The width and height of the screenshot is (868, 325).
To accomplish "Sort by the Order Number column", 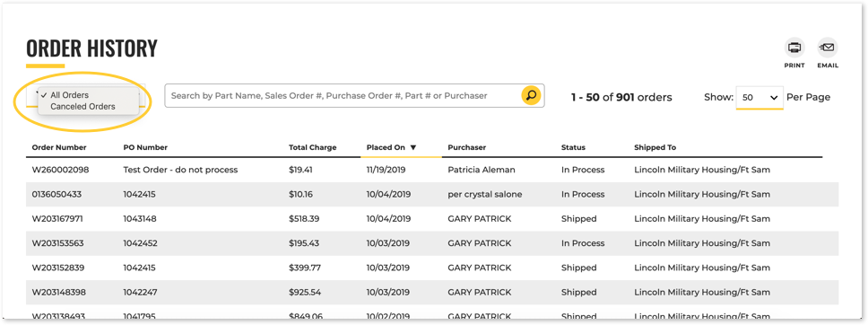I will click(59, 147).
